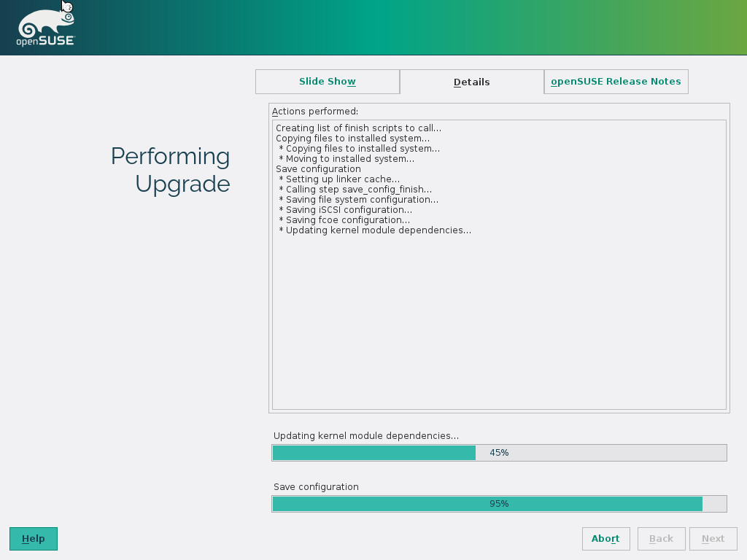Click the 45% kernel module progress bar
This screenshot has width=747, height=560.
(499, 453)
